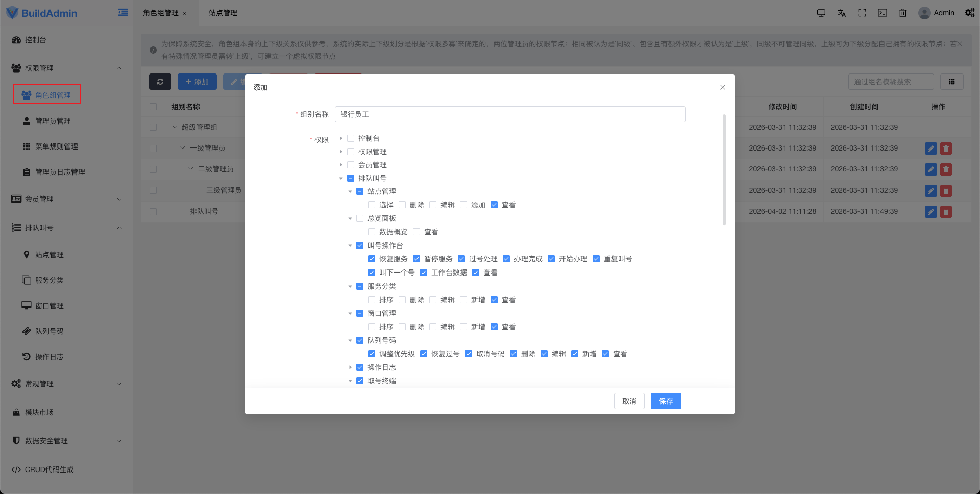Image resolution: width=980 pixels, height=494 pixels.
Task: Click the trash cache-clear icon in header
Action: (903, 13)
